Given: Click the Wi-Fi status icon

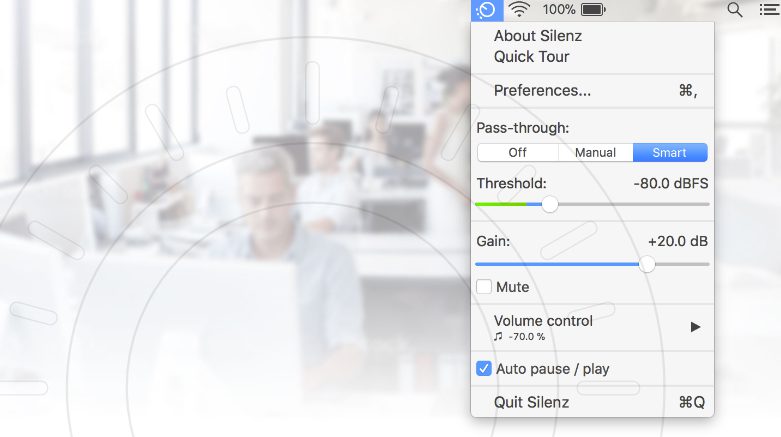Looking at the screenshot, I should point(519,10).
